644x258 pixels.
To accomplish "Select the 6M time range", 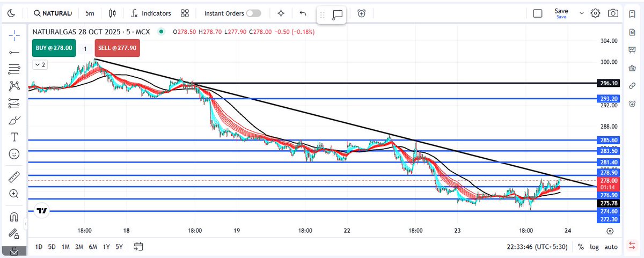I will (93, 247).
